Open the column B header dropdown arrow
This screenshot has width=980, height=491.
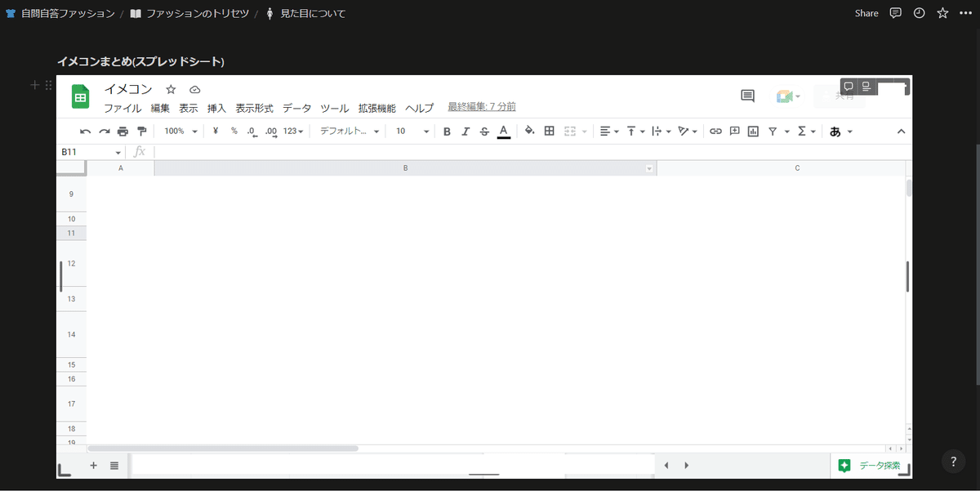[650, 168]
